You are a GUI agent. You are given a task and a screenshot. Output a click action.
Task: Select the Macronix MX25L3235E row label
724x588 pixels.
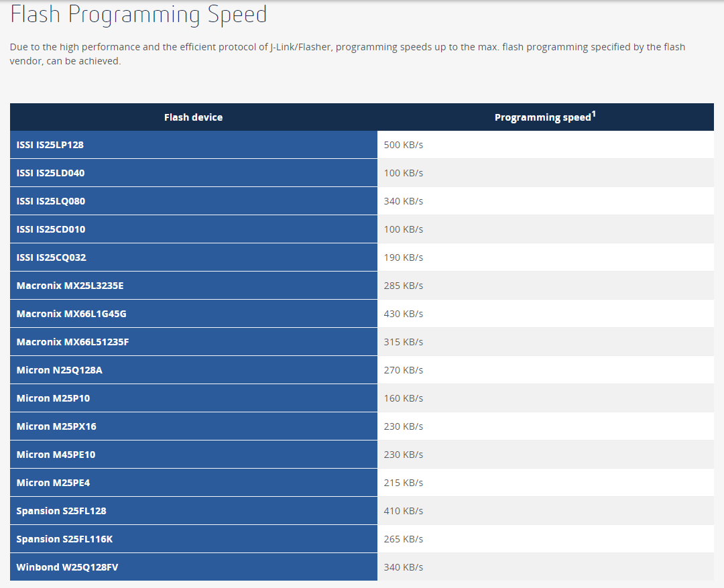point(70,286)
